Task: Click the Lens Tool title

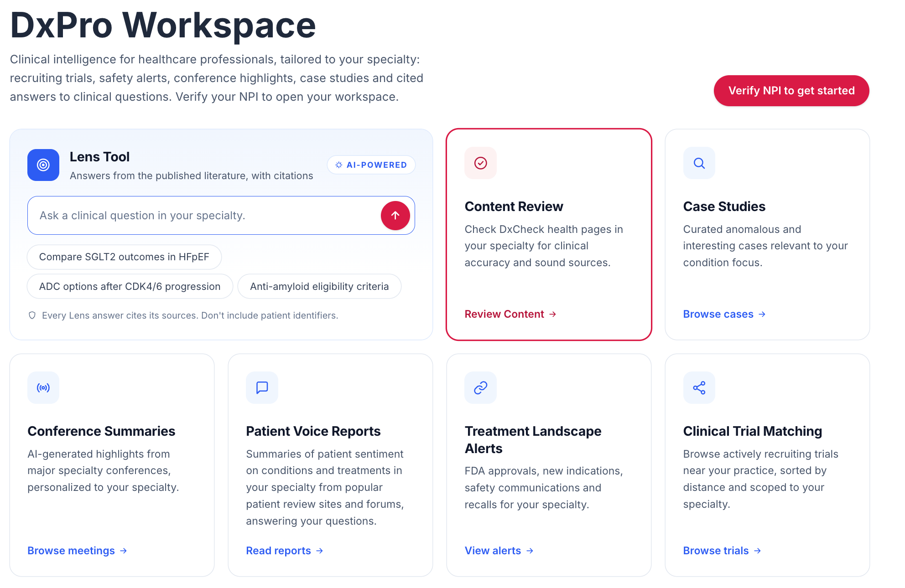Action: [99, 157]
